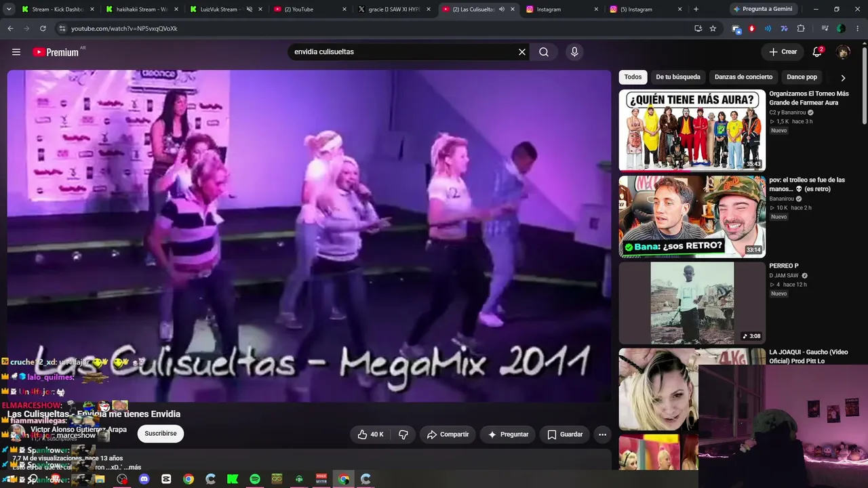This screenshot has height=488, width=868.
Task: Select the "Todos" filter chip
Action: pos(633,77)
